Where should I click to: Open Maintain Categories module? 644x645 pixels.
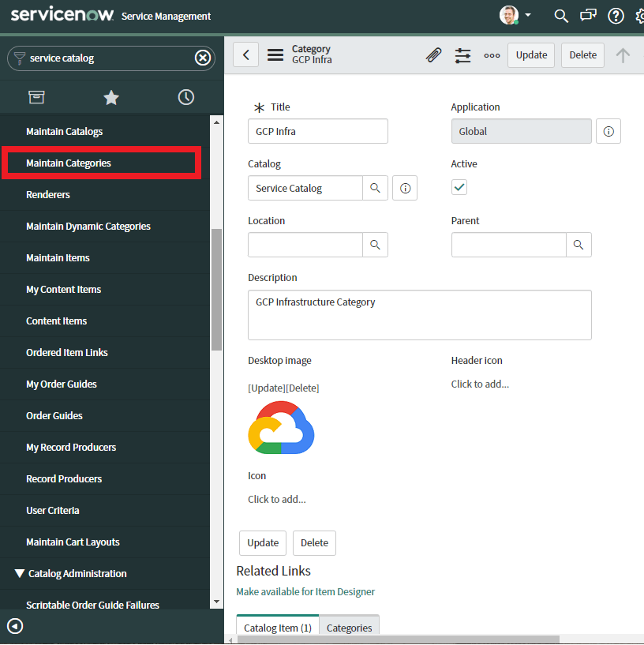(x=68, y=163)
